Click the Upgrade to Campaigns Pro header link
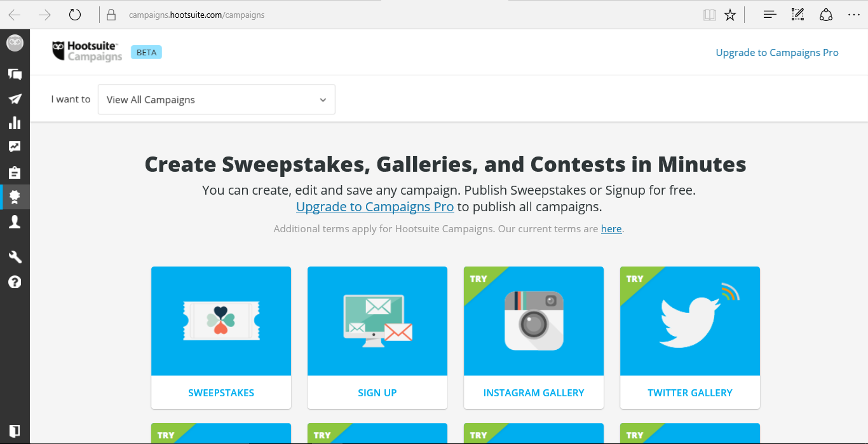The width and height of the screenshot is (868, 444). point(776,53)
